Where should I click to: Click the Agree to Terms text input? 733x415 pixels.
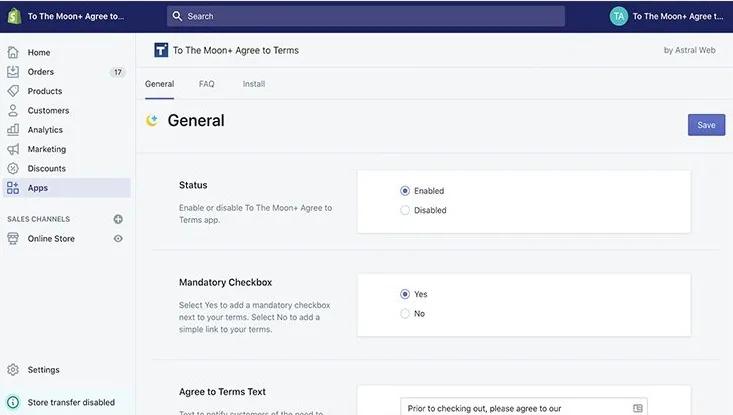pyautogui.click(x=524, y=407)
